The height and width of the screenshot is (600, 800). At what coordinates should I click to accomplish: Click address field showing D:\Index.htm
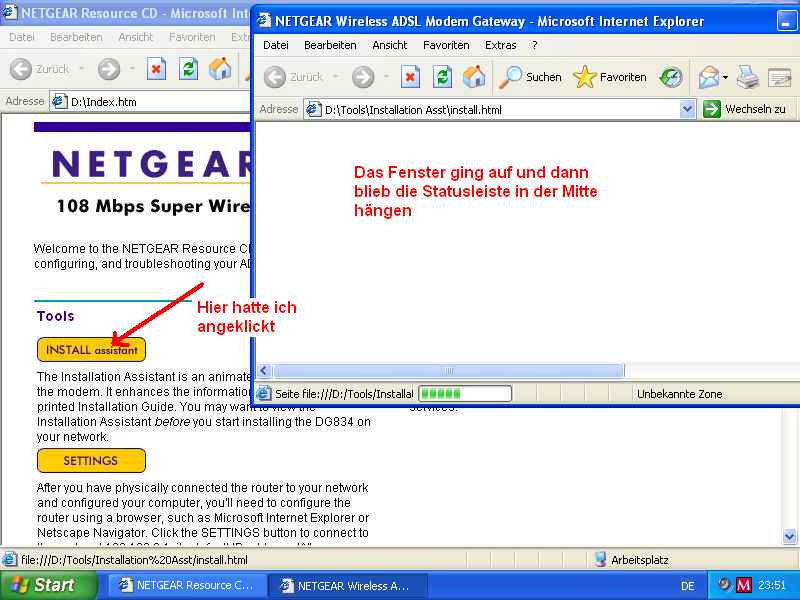[x=151, y=102]
